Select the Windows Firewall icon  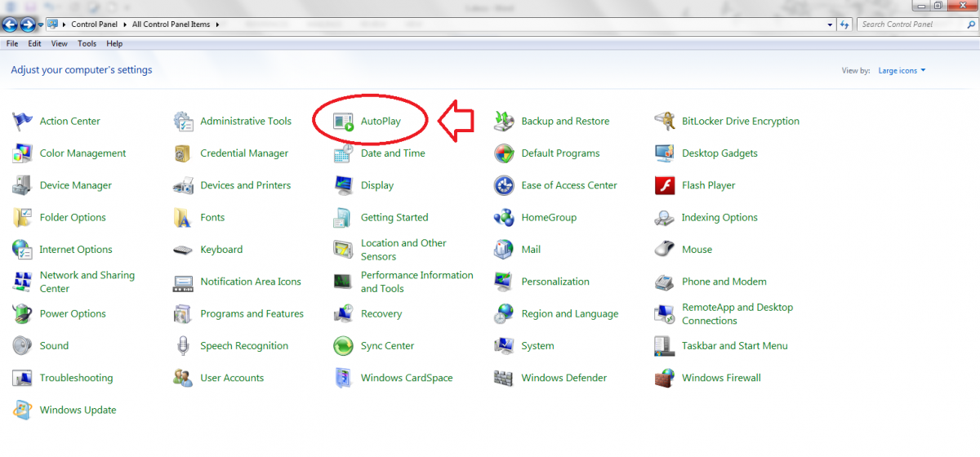tap(665, 378)
